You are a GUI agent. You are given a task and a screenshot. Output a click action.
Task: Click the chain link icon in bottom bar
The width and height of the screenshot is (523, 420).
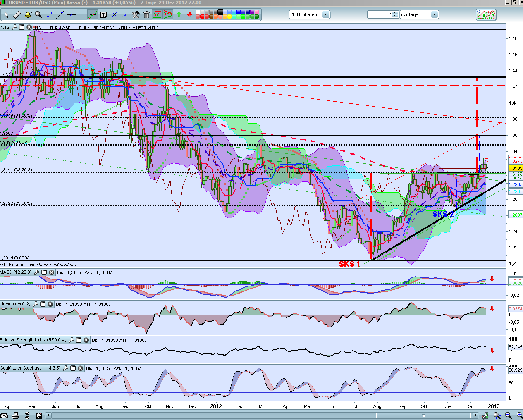point(27,415)
